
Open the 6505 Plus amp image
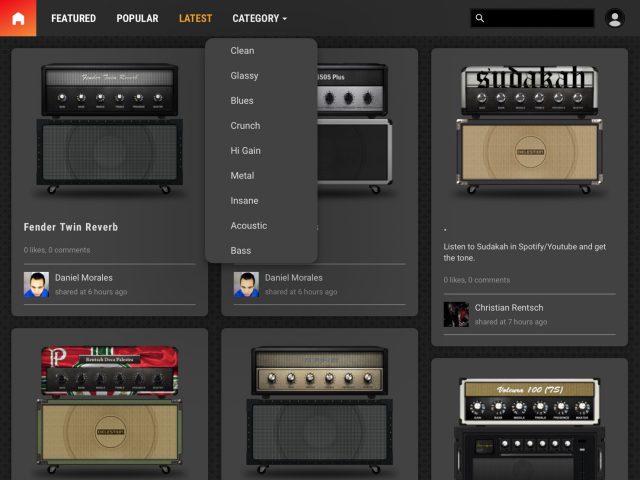click(354, 128)
